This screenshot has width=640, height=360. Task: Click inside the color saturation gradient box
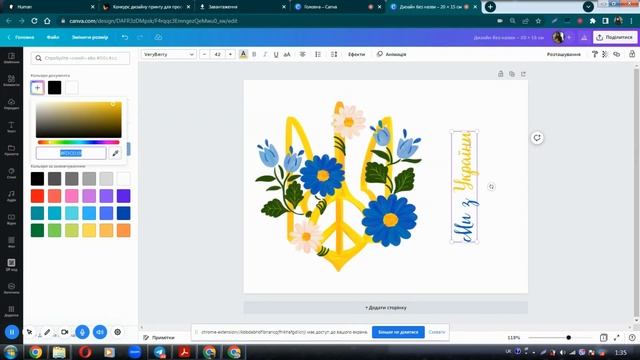[78, 120]
